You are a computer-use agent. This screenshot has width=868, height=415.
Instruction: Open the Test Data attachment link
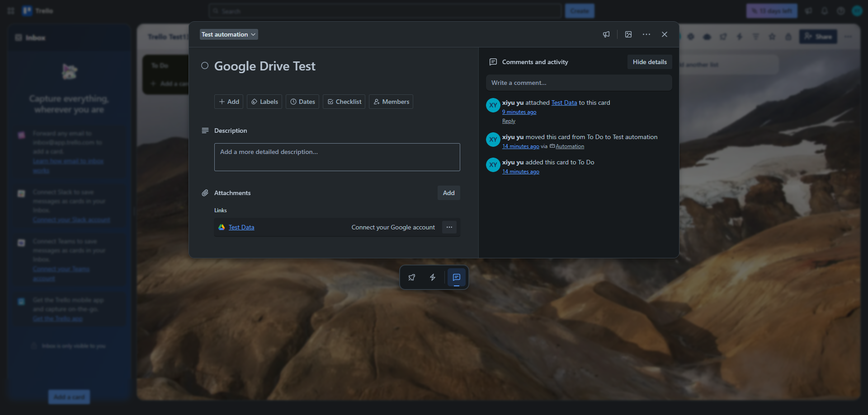241,227
